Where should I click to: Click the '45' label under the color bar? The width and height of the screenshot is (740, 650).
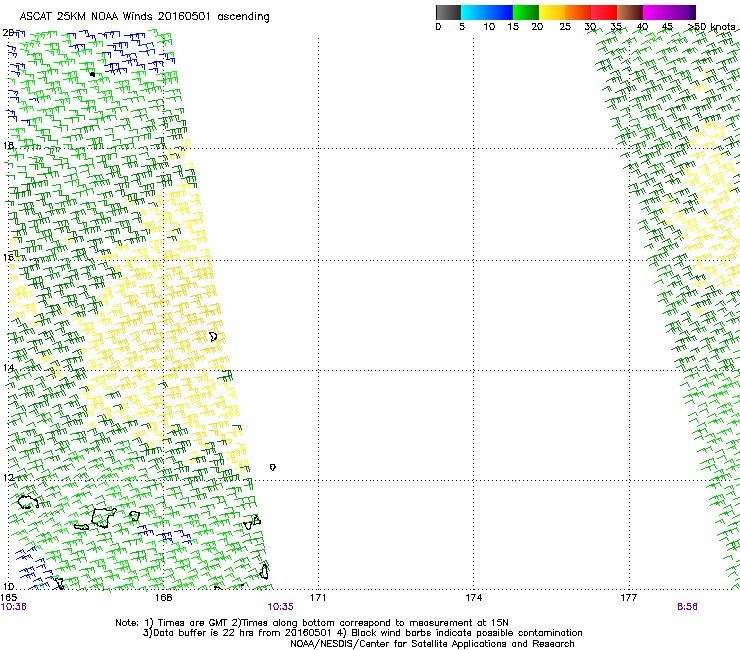tap(667, 27)
